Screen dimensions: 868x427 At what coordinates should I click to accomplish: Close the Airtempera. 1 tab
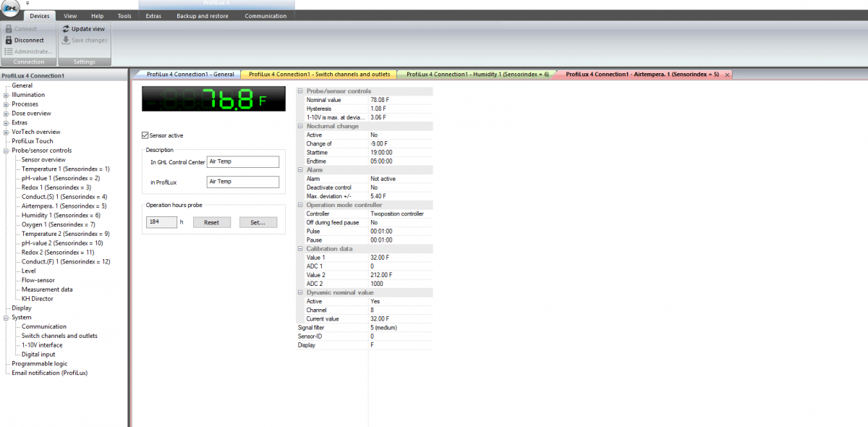coord(727,75)
